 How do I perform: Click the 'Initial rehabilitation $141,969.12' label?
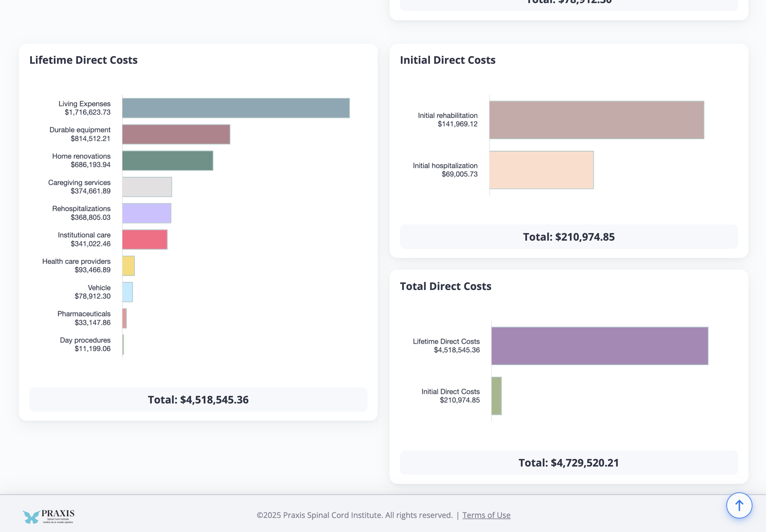(447, 120)
